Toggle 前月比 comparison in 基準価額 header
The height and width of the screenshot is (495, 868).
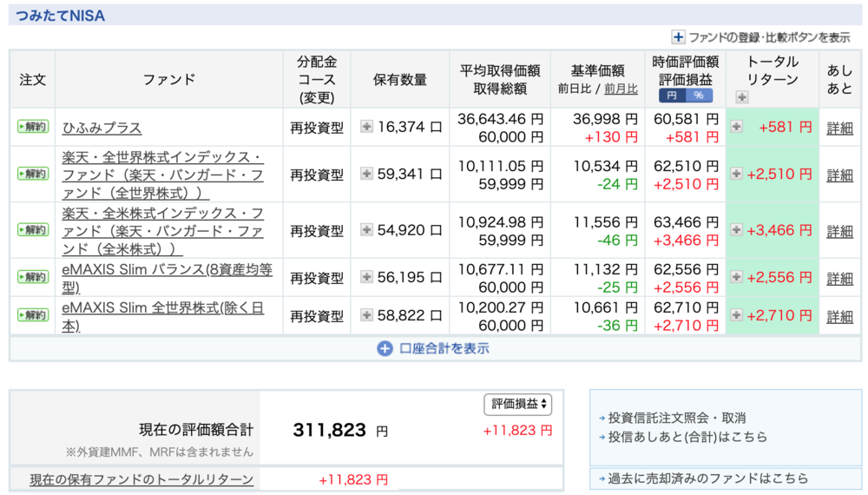point(621,89)
